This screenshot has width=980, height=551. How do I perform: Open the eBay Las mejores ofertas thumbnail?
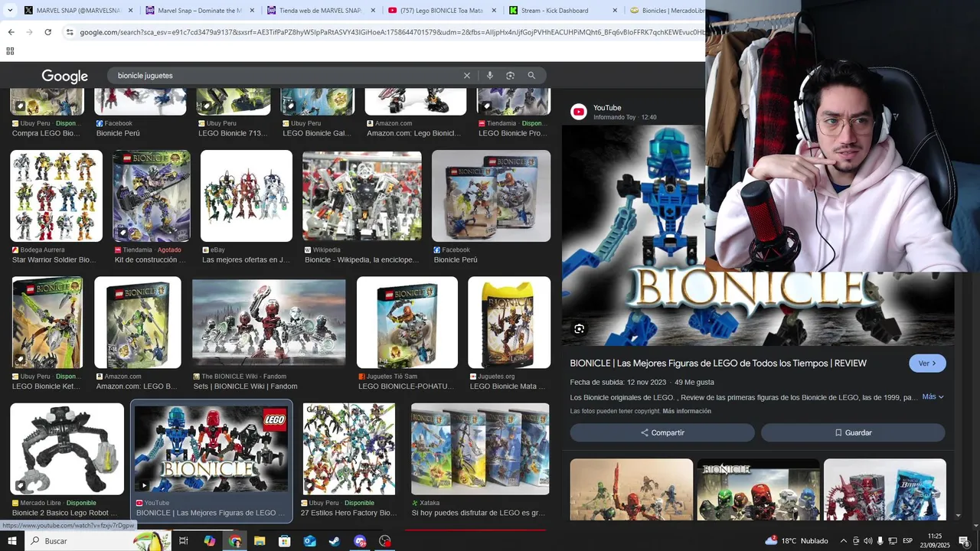[x=247, y=196]
